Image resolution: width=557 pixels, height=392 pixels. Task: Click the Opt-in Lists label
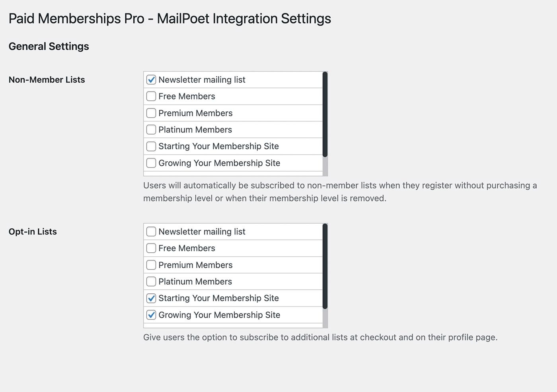click(33, 231)
